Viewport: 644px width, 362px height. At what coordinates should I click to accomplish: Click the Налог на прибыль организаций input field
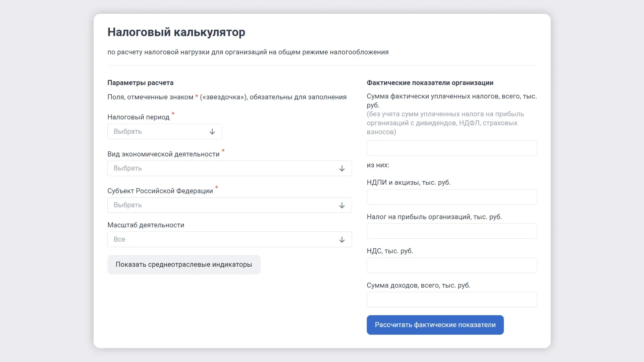point(451,231)
